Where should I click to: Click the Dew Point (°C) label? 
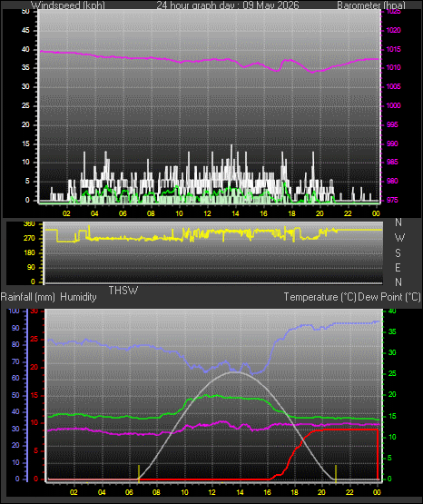[x=389, y=297]
